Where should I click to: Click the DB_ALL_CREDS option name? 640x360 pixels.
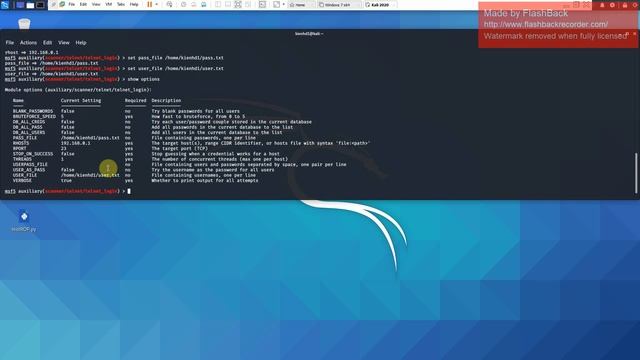(x=29, y=122)
